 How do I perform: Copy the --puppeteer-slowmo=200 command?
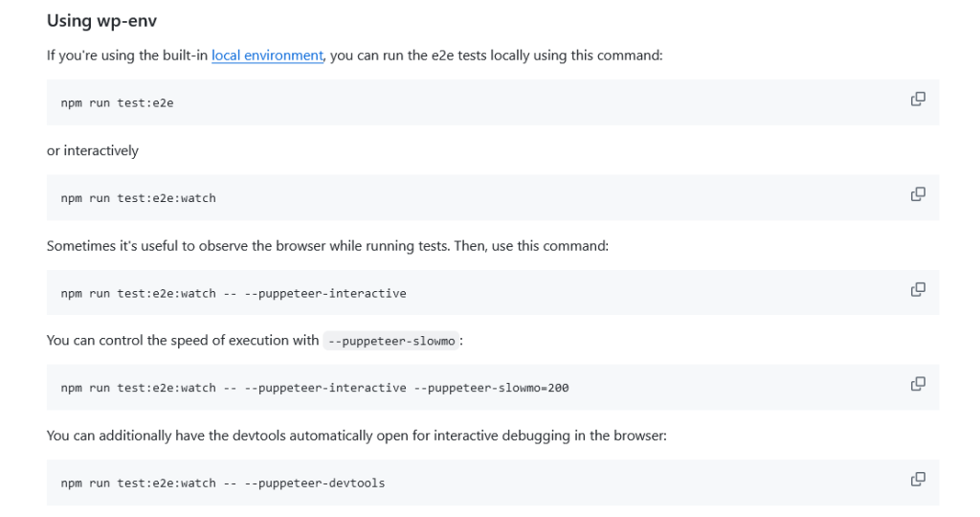pos(918,384)
